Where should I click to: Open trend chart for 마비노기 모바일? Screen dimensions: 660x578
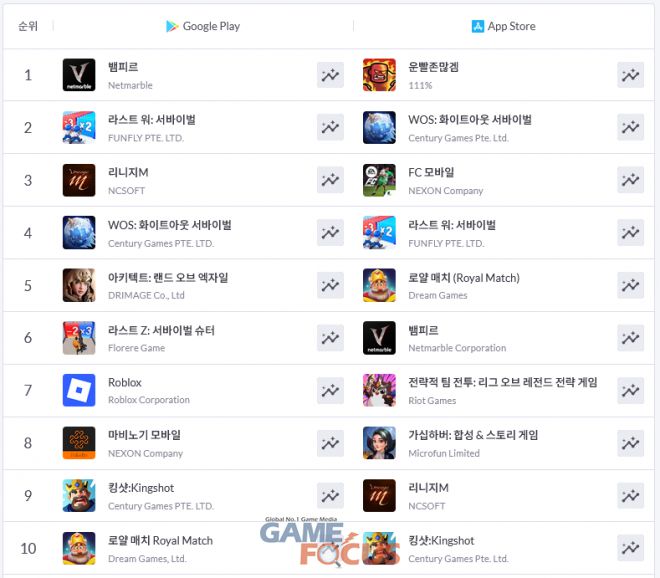point(330,443)
